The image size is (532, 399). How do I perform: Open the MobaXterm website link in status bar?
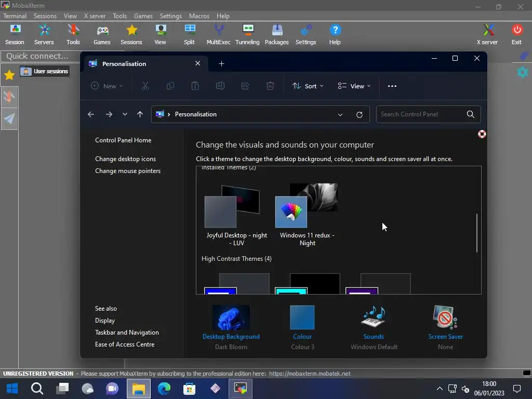(x=310, y=374)
